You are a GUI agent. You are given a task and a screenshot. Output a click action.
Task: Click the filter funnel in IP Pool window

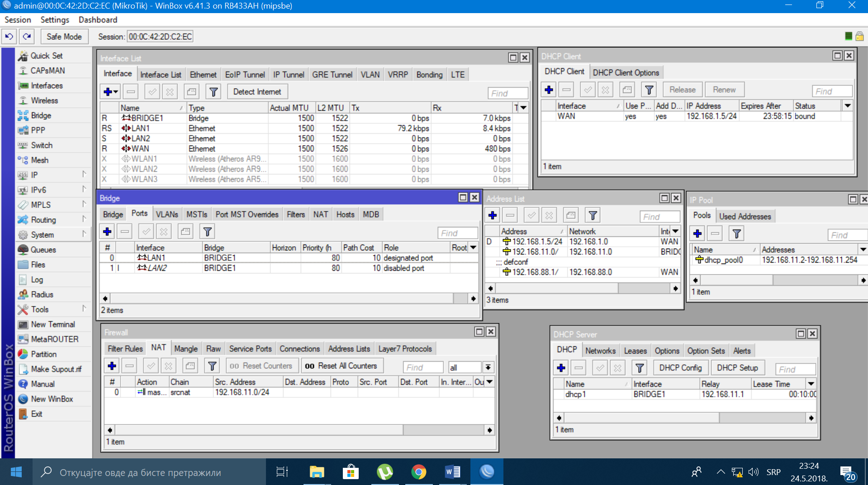tap(736, 234)
